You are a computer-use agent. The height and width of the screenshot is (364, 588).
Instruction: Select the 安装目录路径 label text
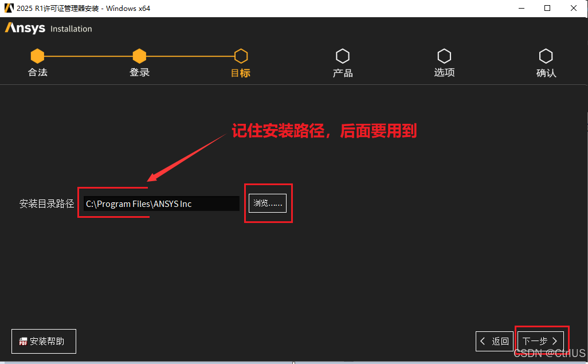47,203
